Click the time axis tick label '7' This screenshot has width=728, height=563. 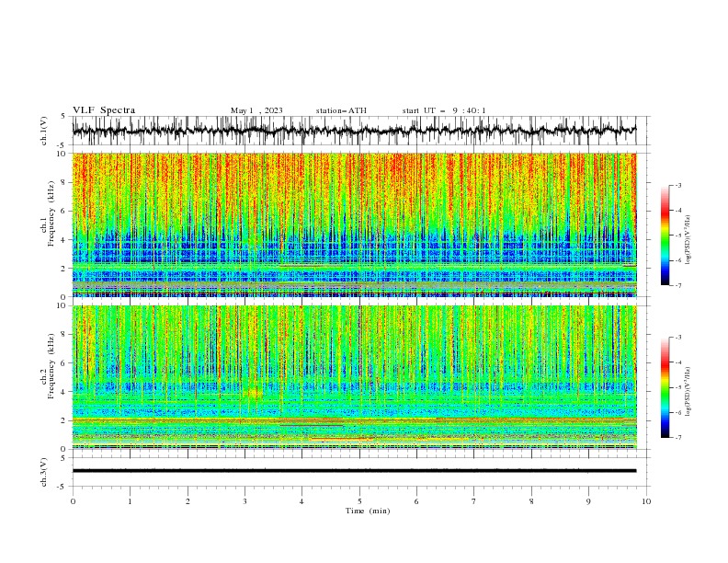(474, 501)
